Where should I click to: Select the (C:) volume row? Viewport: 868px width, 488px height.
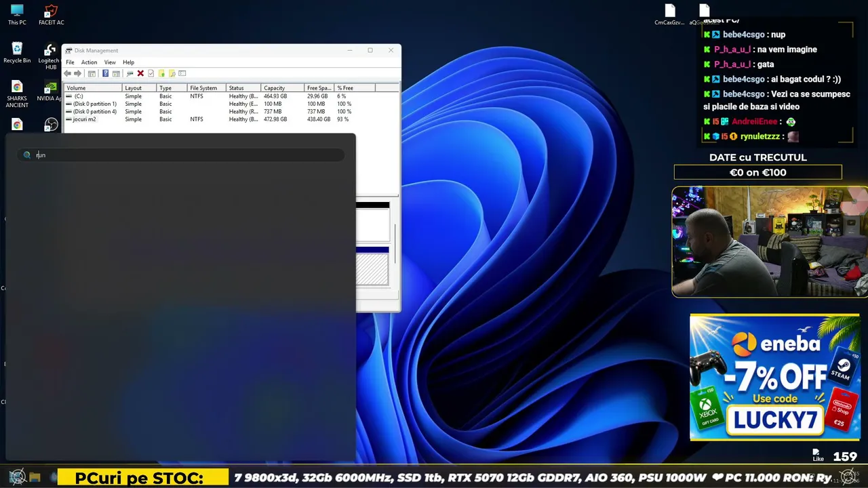231,96
